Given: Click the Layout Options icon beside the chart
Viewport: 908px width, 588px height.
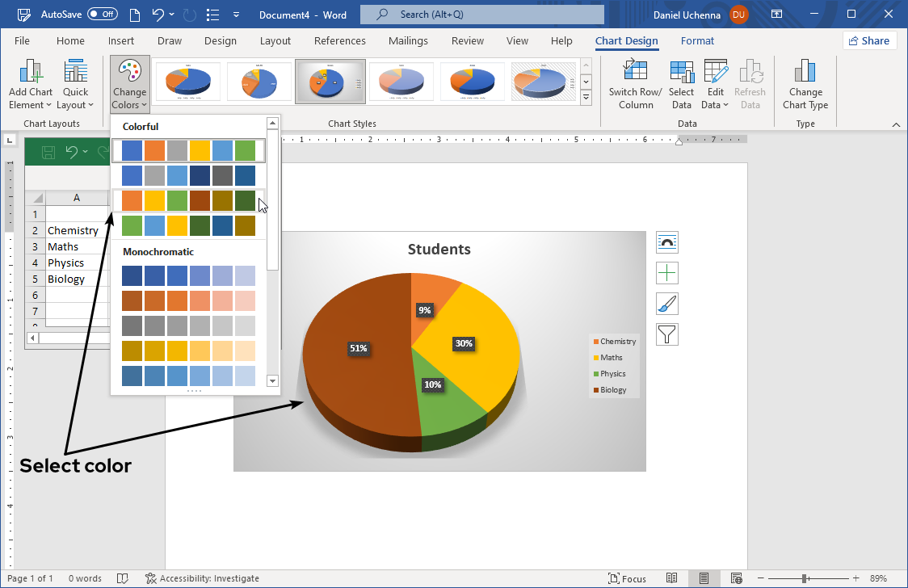Looking at the screenshot, I should pos(666,241).
